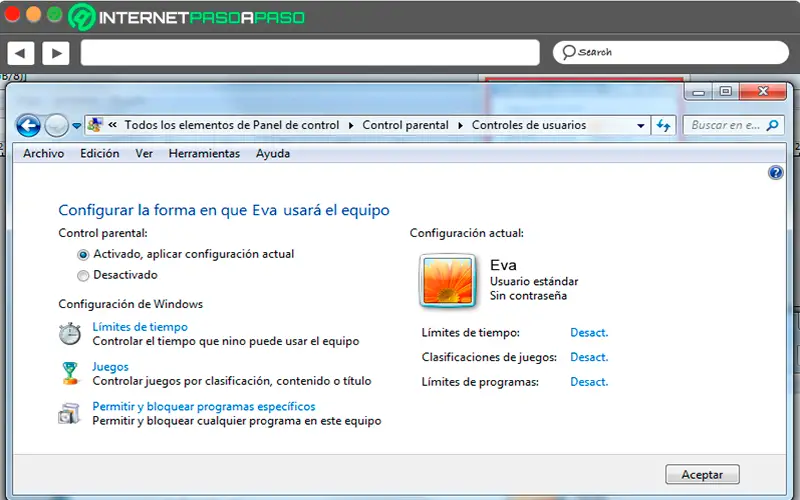Image resolution: width=800 pixels, height=500 pixels.
Task: Click the browser Search field
Action: coord(671,52)
